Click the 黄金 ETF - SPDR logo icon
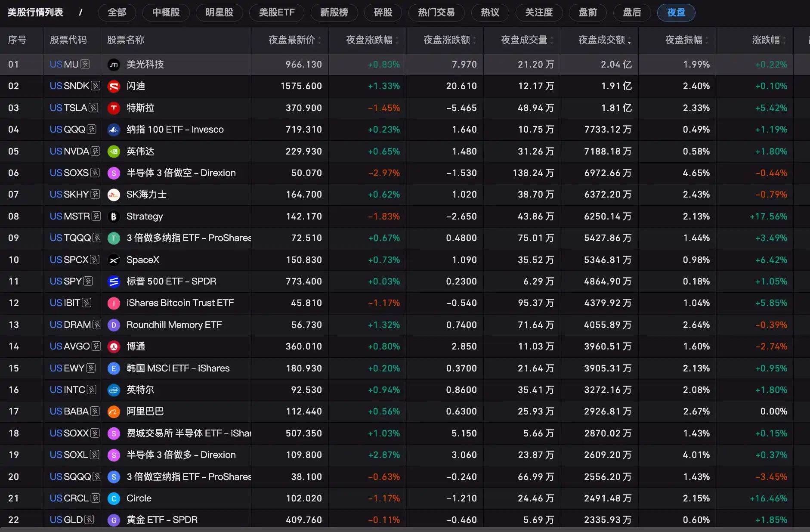Viewport: 810px width, 532px height. 114,520
